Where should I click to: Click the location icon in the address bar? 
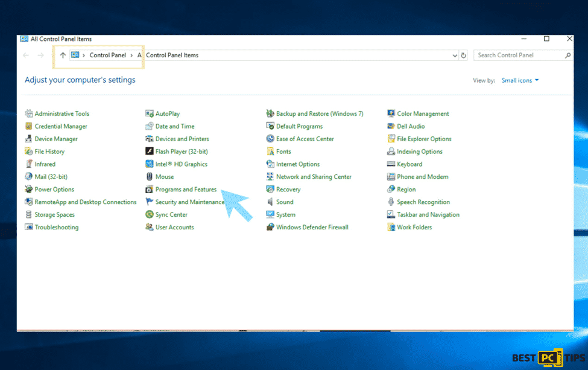[75, 55]
